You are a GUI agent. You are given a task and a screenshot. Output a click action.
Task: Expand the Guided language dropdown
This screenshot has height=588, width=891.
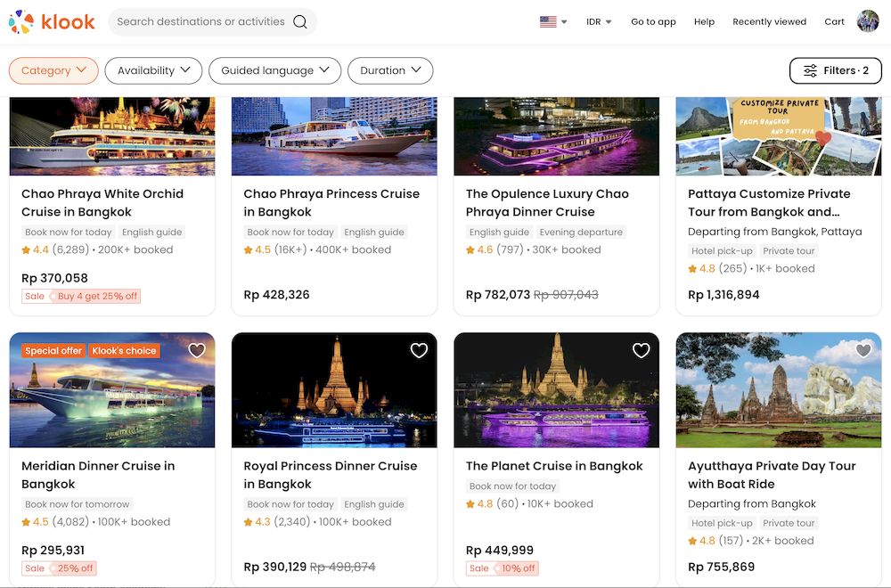click(274, 69)
